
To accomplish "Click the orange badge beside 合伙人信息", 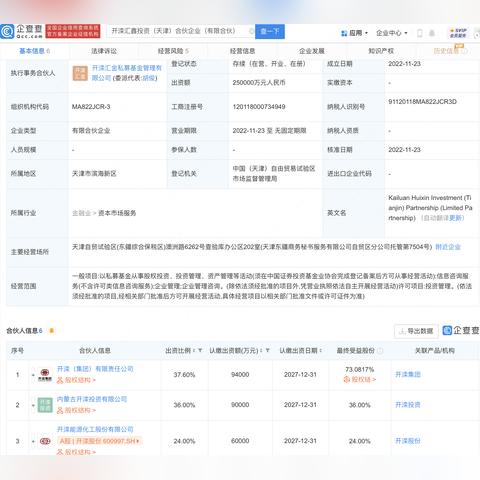I will (x=51, y=331).
